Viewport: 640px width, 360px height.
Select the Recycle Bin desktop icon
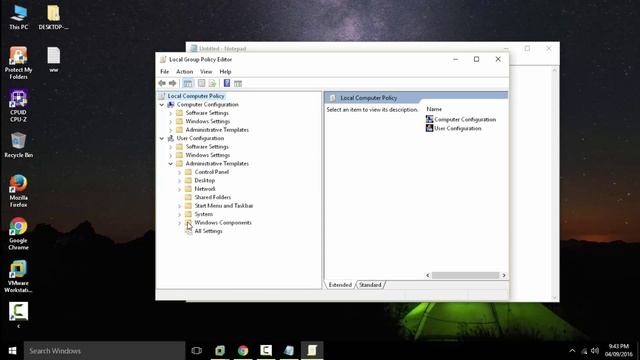click(18, 145)
